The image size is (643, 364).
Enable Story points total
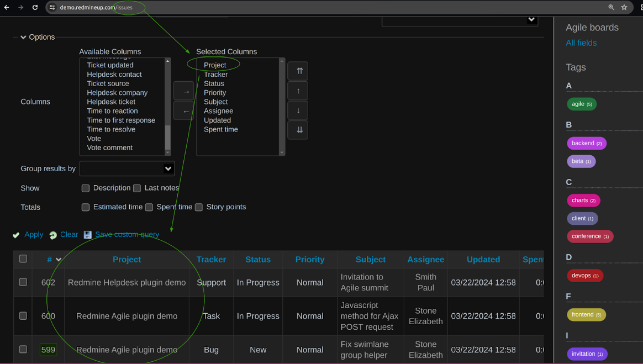(199, 208)
